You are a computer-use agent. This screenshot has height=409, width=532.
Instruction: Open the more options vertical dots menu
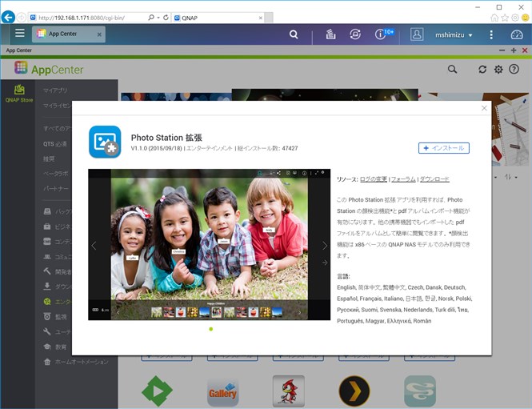pyautogui.click(x=491, y=34)
